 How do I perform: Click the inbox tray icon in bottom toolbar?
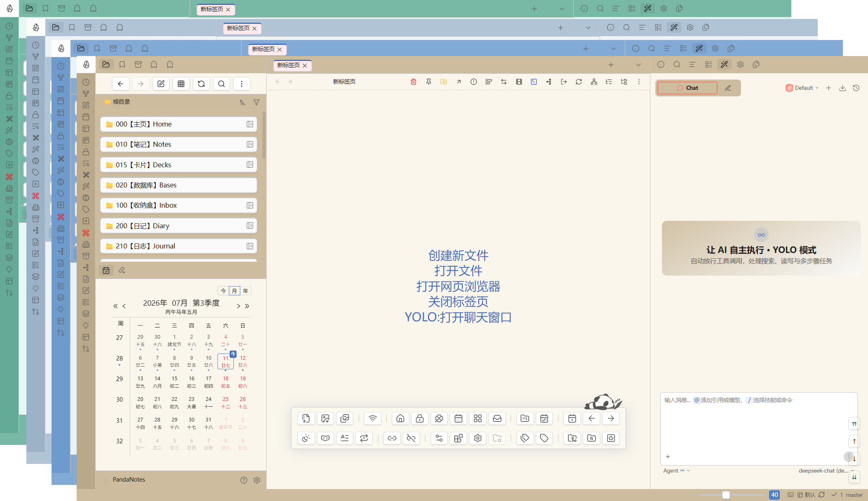click(x=497, y=419)
